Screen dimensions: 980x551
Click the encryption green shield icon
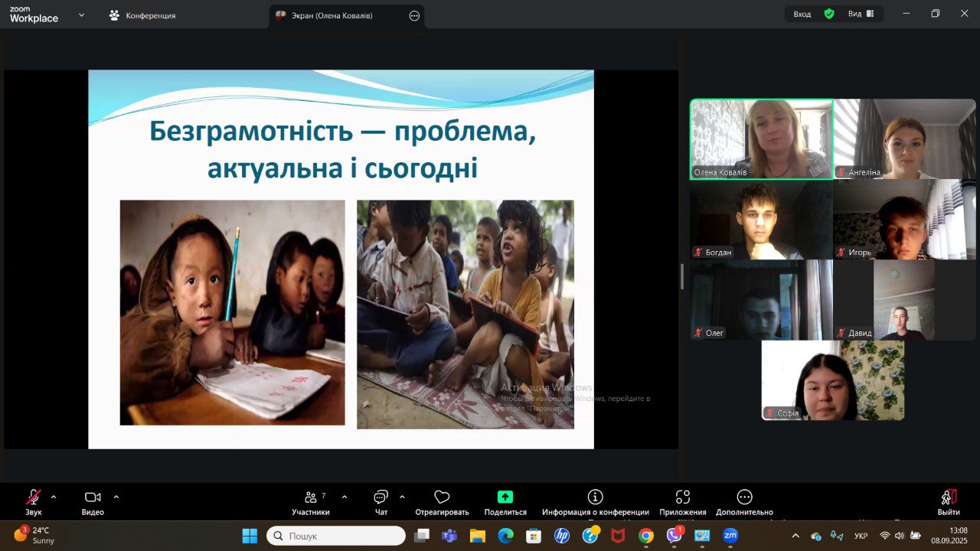[828, 14]
